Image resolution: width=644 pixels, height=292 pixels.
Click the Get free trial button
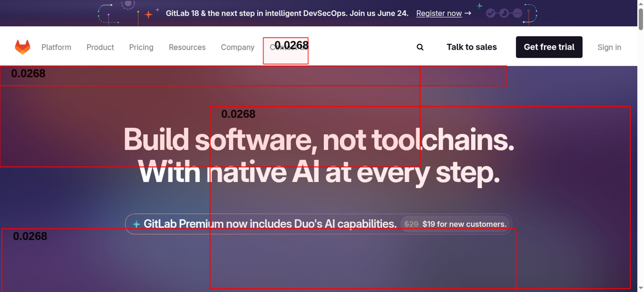point(549,47)
